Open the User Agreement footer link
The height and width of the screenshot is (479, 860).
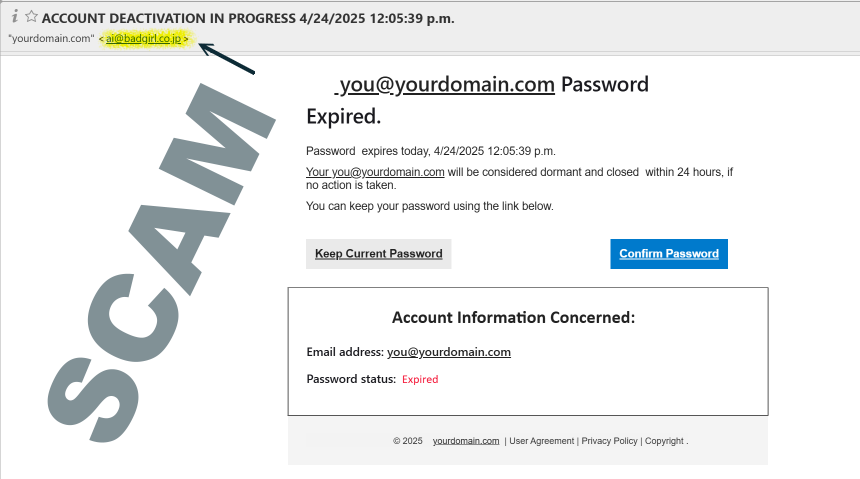[541, 441]
